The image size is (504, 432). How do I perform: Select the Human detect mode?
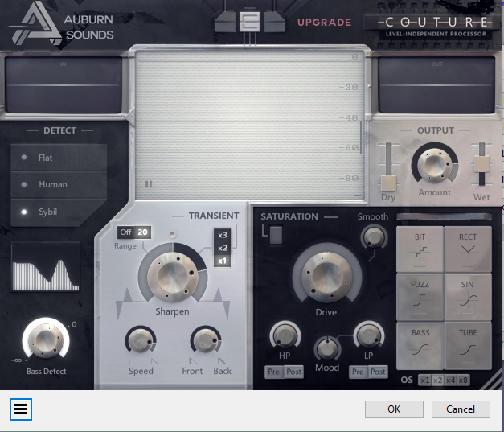[59, 184]
